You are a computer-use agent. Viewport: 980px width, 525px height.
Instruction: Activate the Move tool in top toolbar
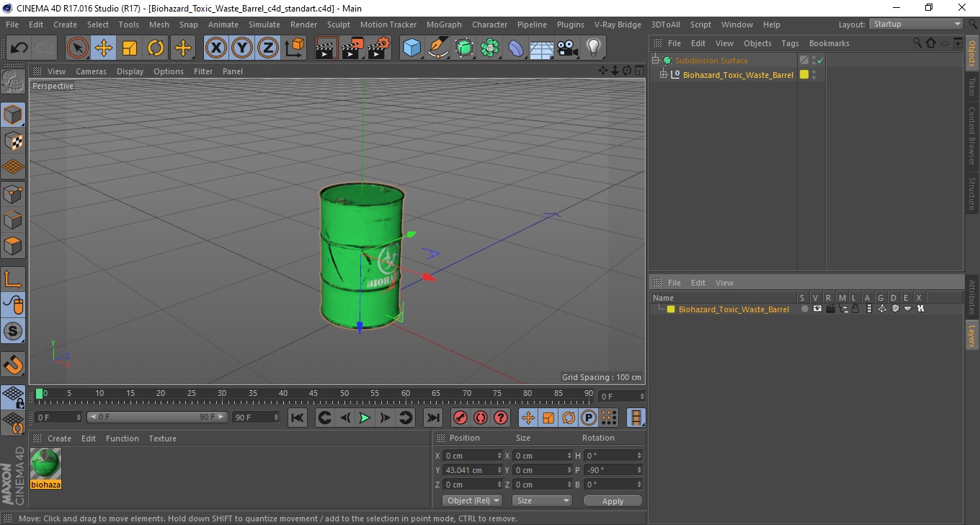104,48
